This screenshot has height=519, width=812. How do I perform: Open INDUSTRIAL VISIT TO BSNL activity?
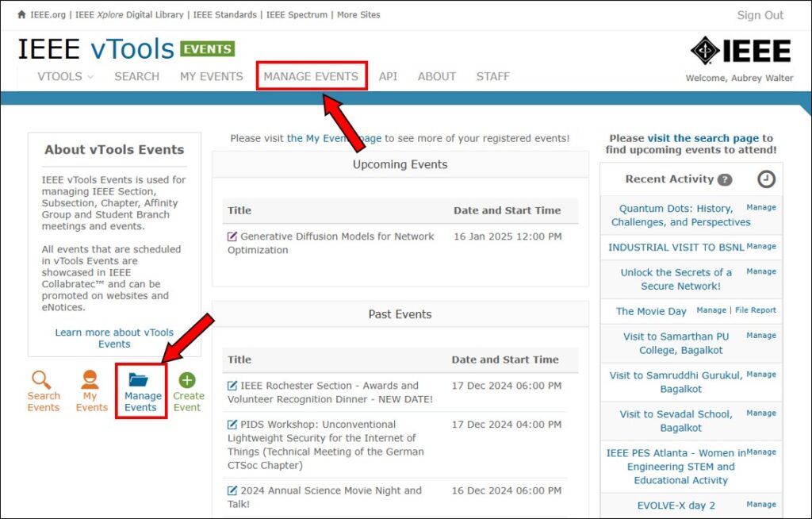pyautogui.click(x=676, y=248)
